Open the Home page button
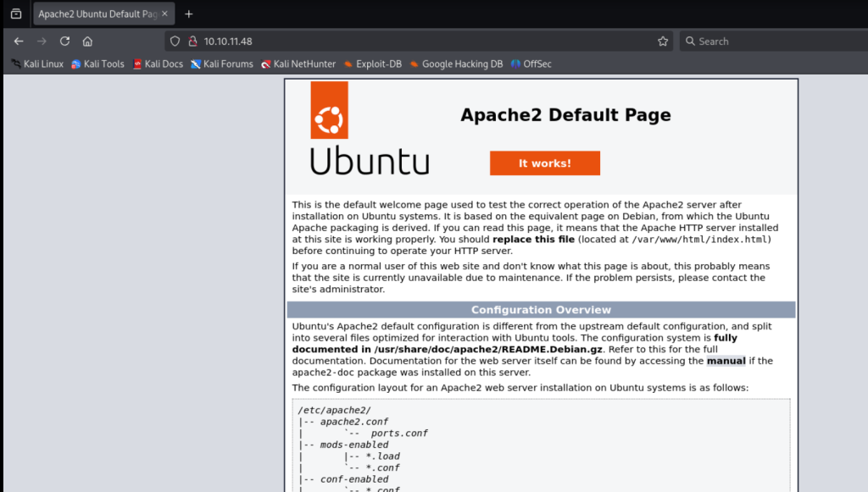868x492 pixels. click(x=87, y=41)
